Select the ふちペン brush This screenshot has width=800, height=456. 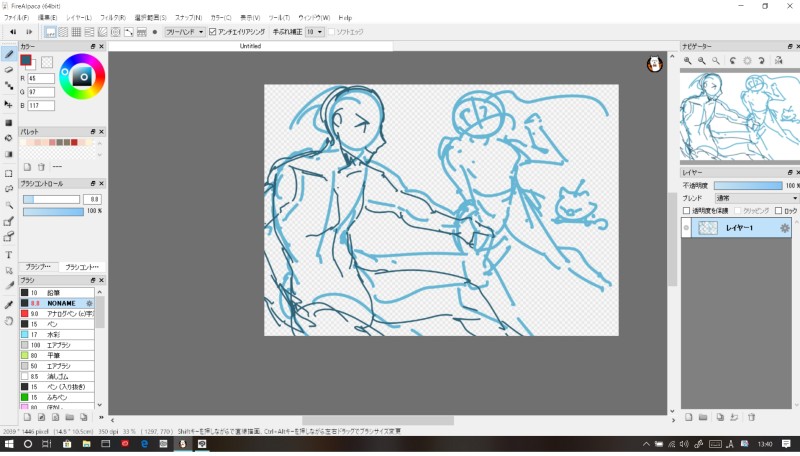click(x=57, y=397)
